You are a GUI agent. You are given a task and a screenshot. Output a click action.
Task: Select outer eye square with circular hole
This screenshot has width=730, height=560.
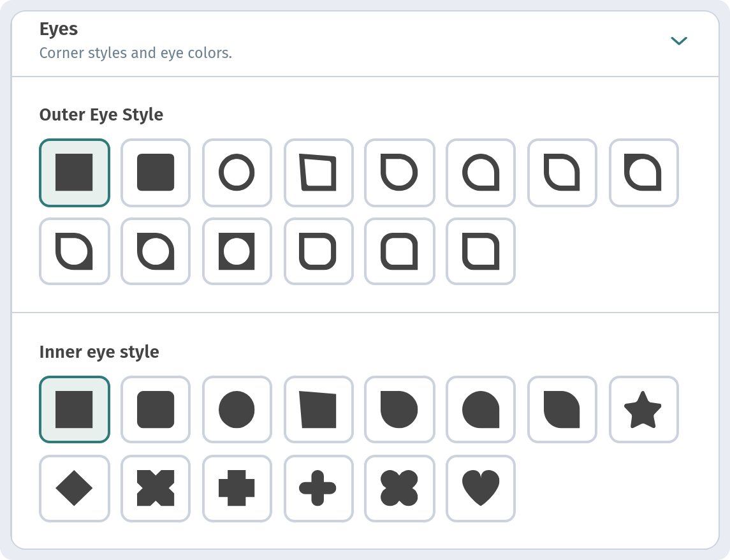point(237,251)
